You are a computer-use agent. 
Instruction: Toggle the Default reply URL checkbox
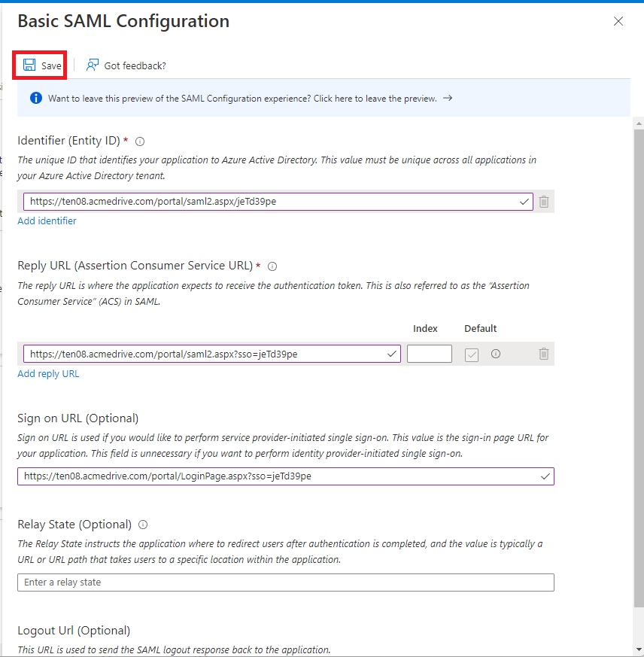pos(472,355)
